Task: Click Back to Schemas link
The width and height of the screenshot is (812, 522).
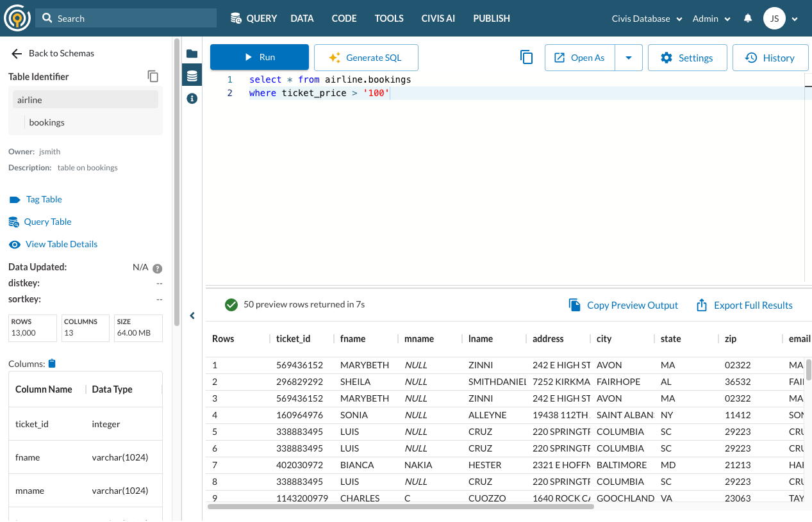Action: (x=62, y=53)
